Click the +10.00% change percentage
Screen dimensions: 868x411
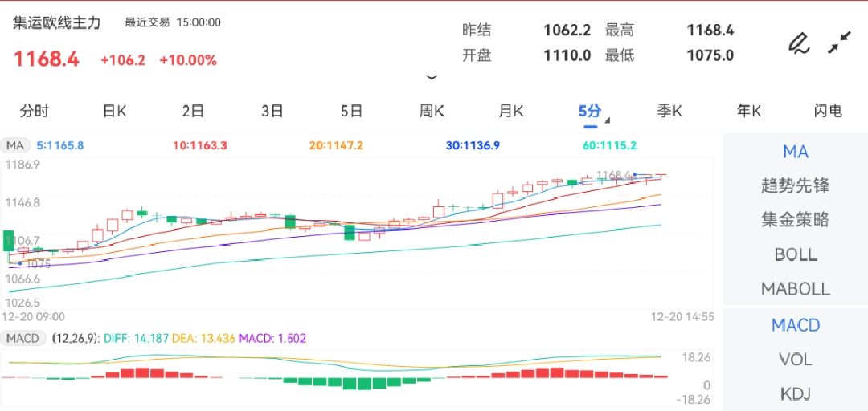(188, 60)
